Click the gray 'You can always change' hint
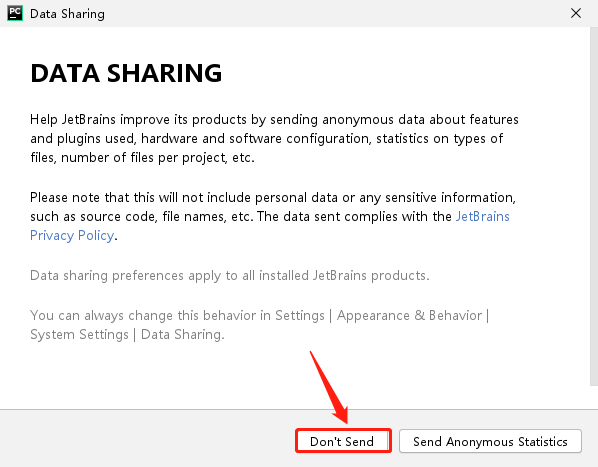This screenshot has width=598, height=467. tap(260, 325)
